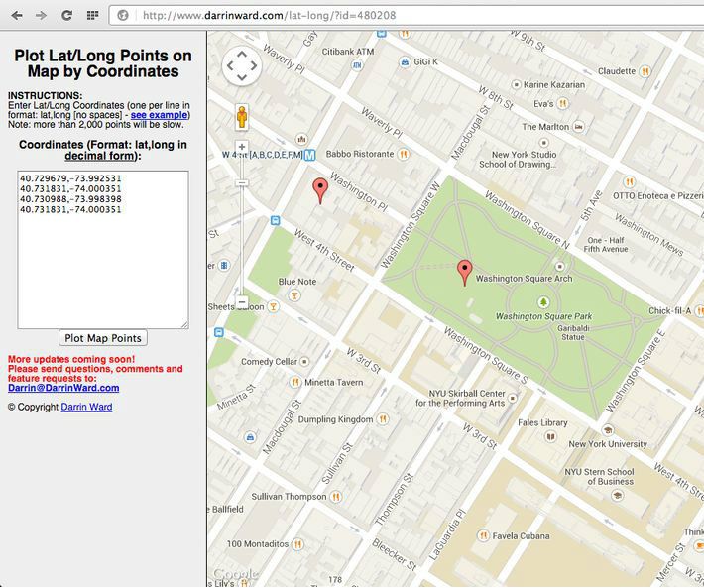Click the Claudette restaurant icon
704x588 pixels.
pos(645,71)
